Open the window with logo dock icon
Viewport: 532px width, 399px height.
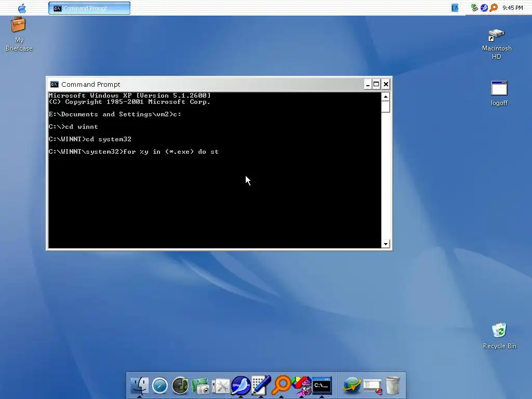(x=373, y=387)
